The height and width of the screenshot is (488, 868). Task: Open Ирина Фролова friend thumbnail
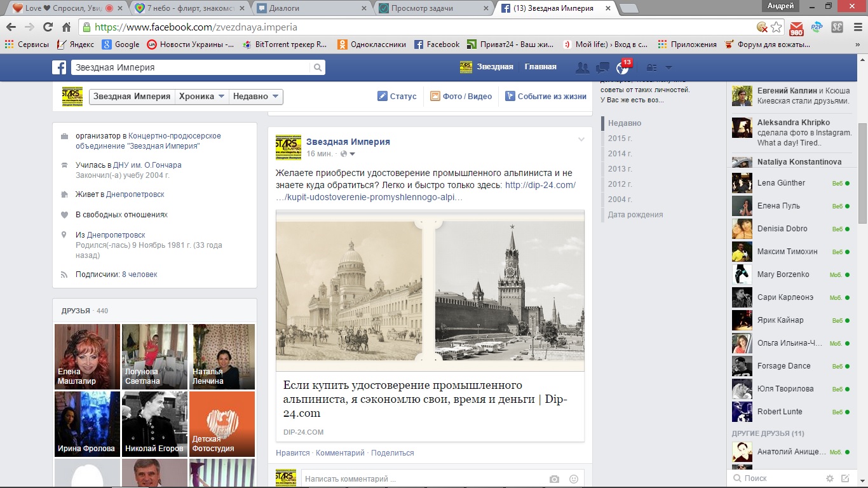pos(87,424)
